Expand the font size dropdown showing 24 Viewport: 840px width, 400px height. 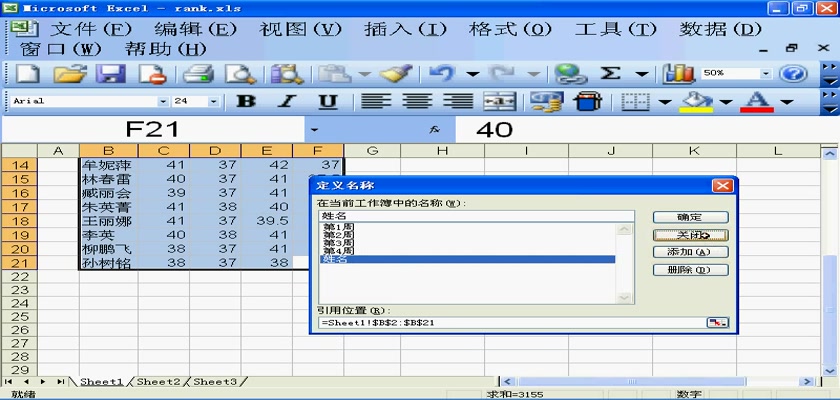pyautogui.click(x=217, y=101)
